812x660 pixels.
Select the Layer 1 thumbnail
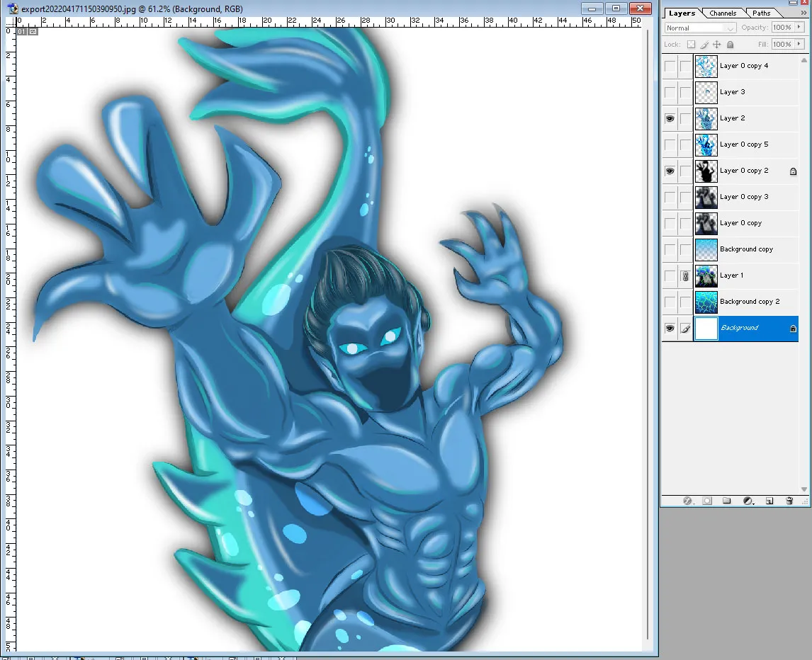point(706,276)
